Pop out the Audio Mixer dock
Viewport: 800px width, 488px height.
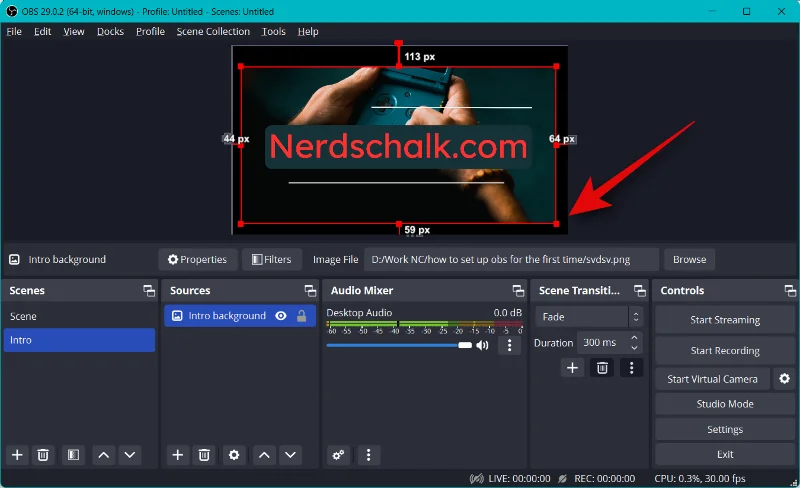518,290
